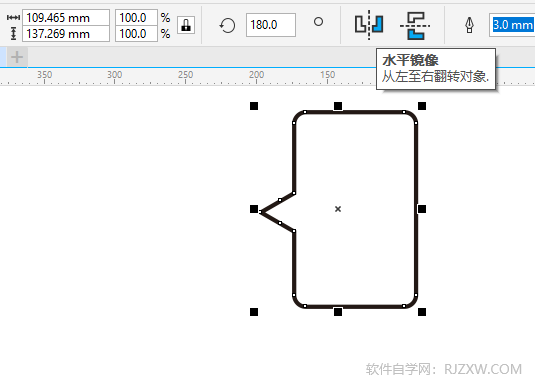
Task: Click the outline pen icon
Action: point(469,25)
